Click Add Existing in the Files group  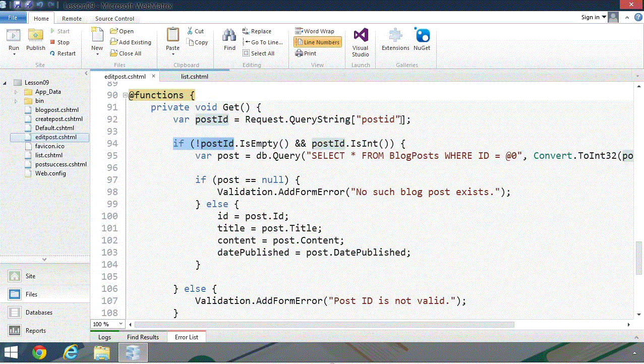click(131, 42)
